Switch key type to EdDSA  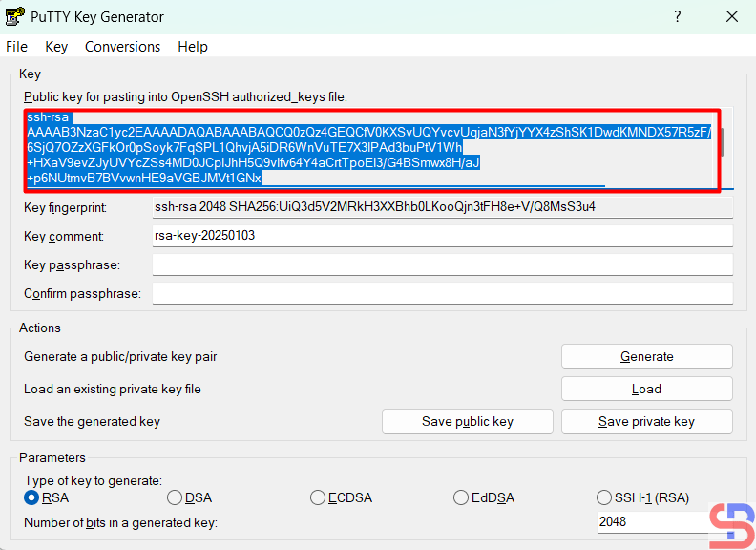(462, 497)
